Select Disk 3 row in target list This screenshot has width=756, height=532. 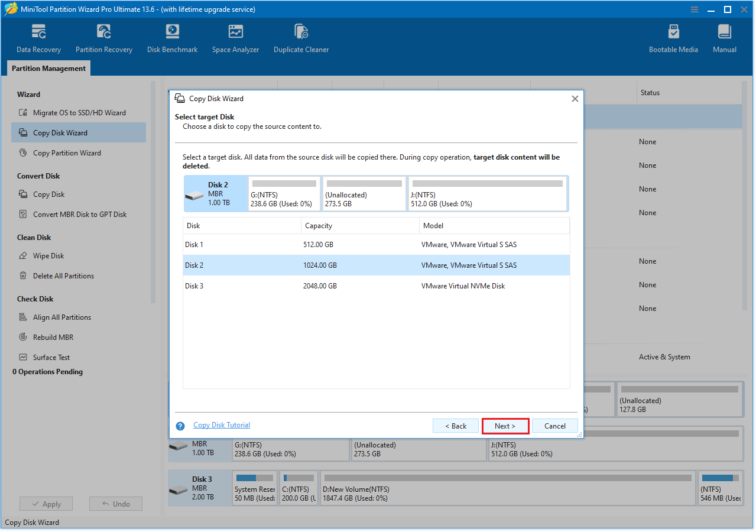tap(377, 286)
